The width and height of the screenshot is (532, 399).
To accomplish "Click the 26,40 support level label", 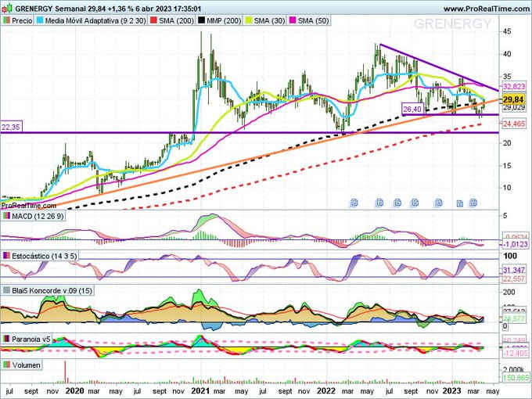I will [412, 109].
